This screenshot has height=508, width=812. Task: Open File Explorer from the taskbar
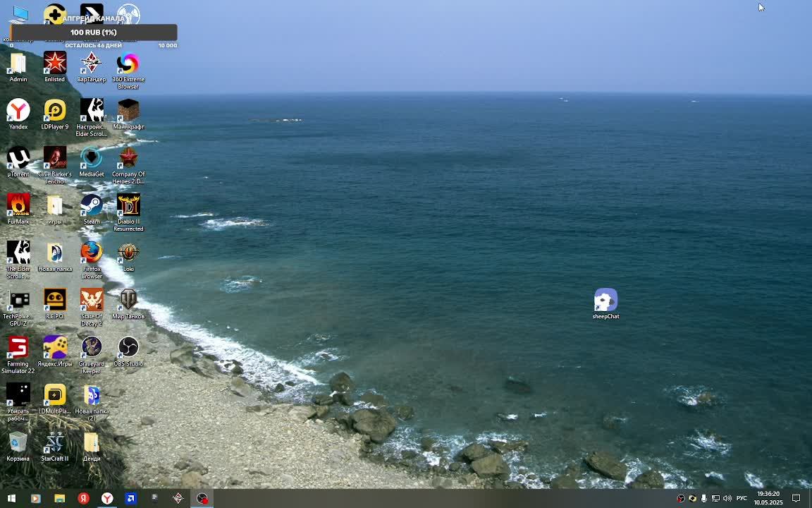(59, 498)
